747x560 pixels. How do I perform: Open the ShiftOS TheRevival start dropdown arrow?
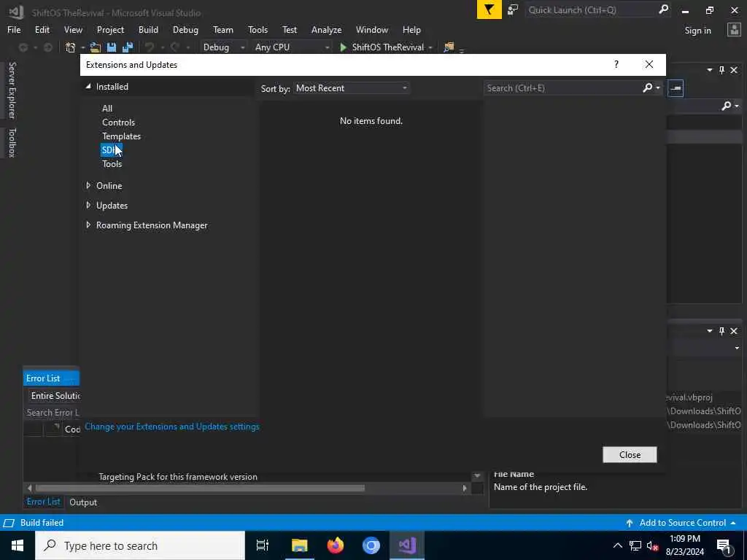430,47
